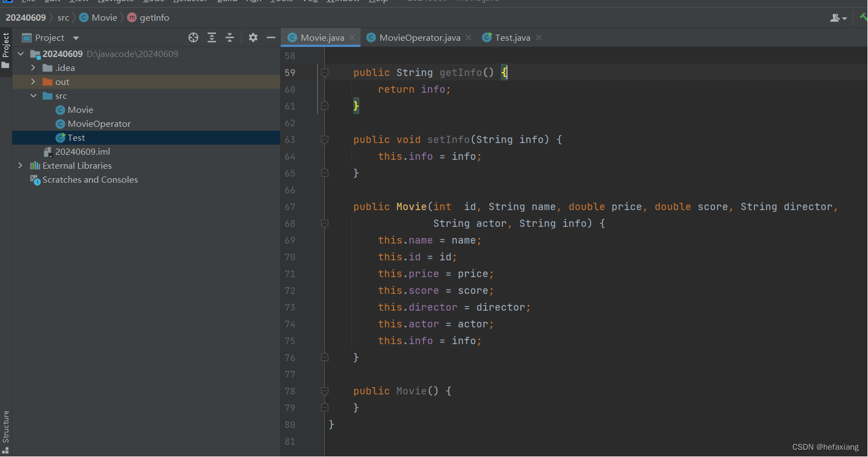The image size is (868, 457).
Task: Click 'this.director = director;' code line
Action: [454, 307]
